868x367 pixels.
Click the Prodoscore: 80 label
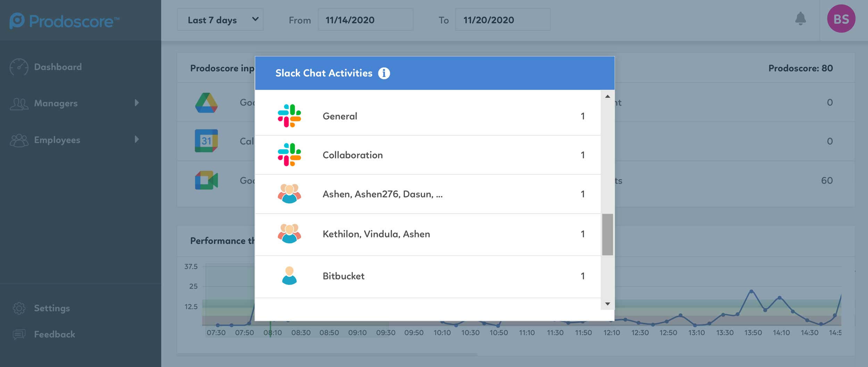(801, 68)
